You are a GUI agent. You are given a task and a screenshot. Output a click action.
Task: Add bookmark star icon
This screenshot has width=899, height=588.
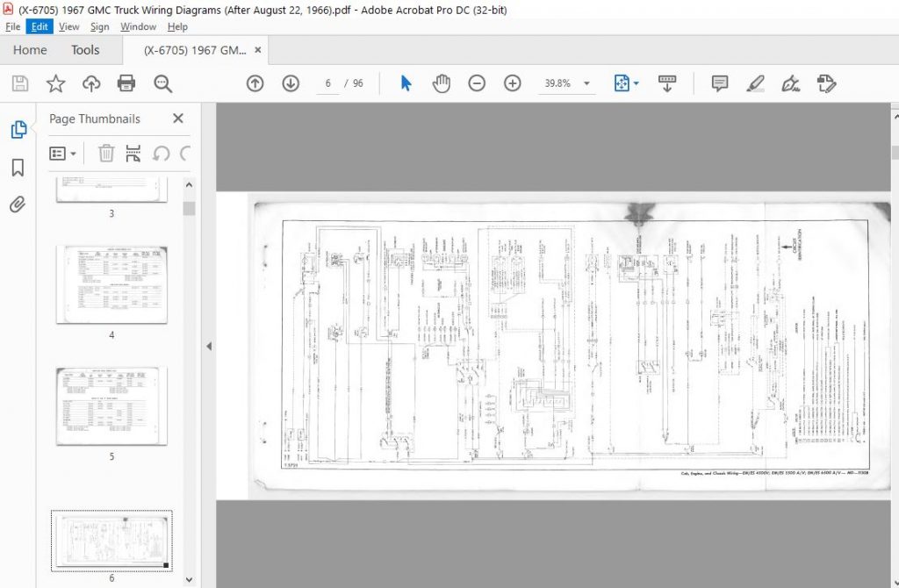click(55, 83)
